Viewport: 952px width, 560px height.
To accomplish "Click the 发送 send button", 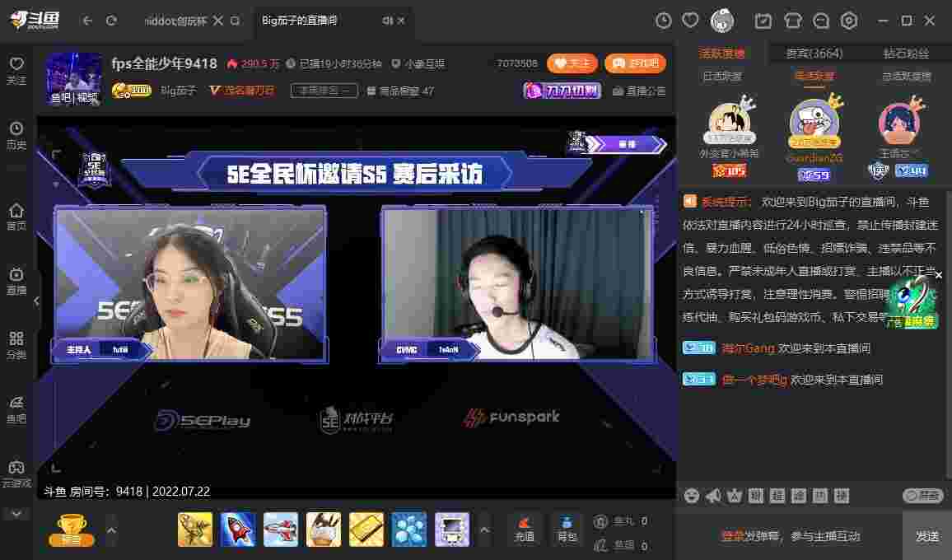I will coord(928,536).
